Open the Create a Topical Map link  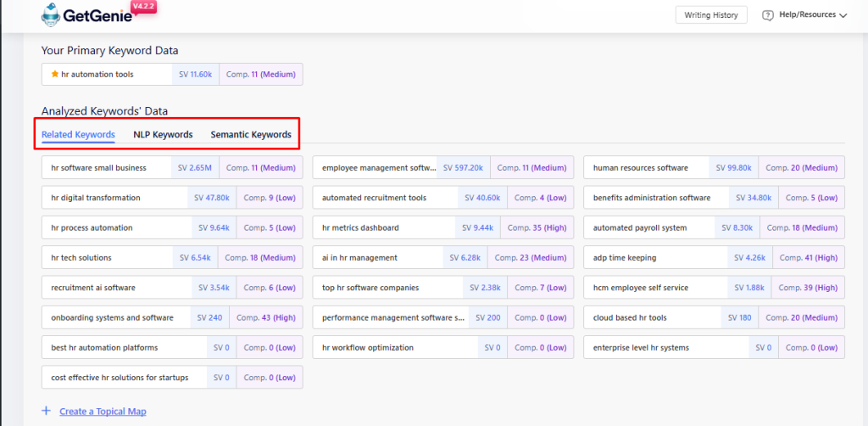pos(103,412)
